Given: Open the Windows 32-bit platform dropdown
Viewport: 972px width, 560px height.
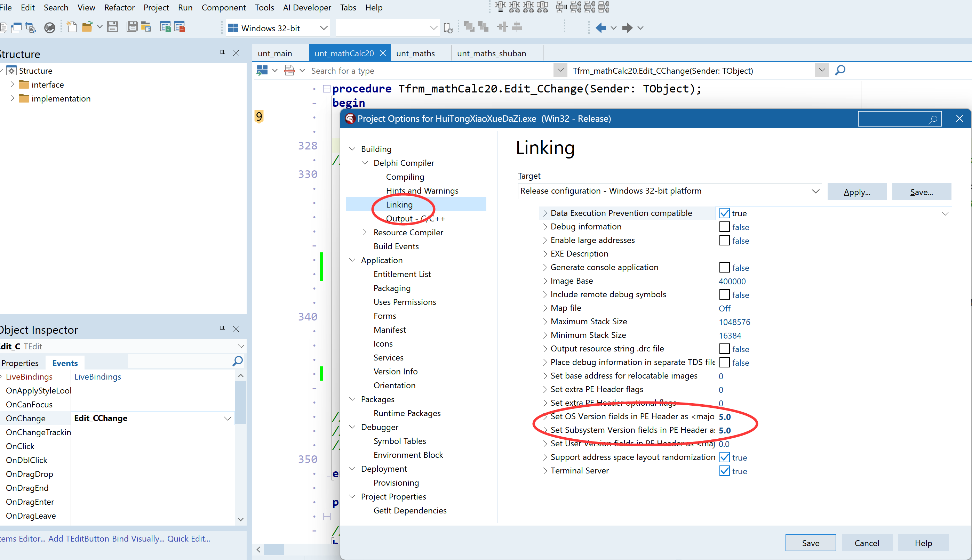Looking at the screenshot, I should [x=324, y=28].
